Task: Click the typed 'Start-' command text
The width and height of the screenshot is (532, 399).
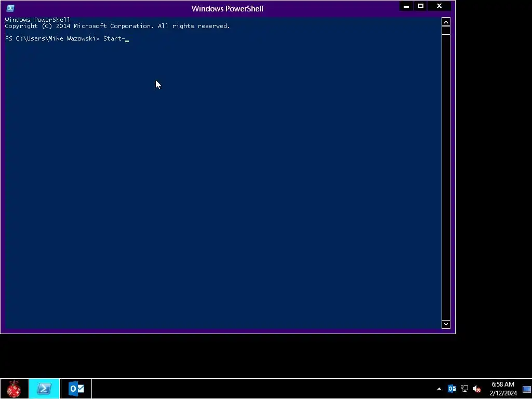Action: pyautogui.click(x=114, y=38)
